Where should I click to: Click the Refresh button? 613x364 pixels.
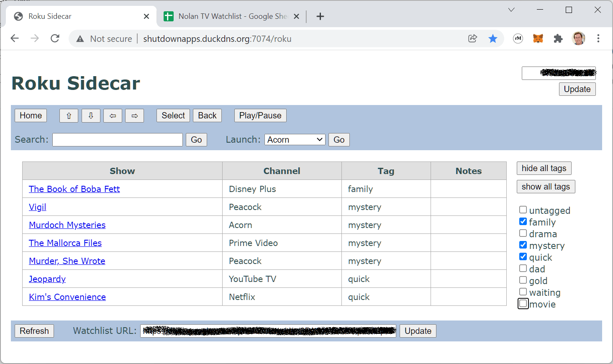(x=34, y=331)
